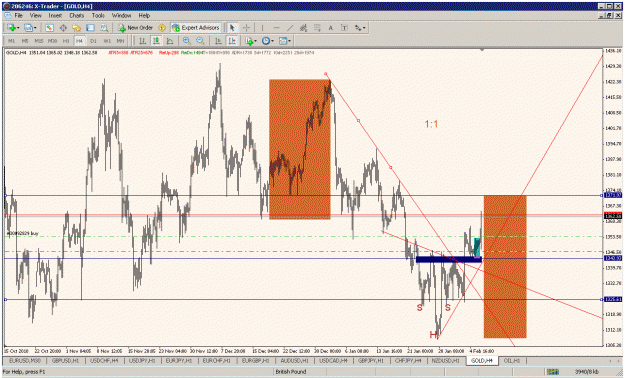Switch timeframe to MN monthly
The image size is (625, 378).
point(120,41)
